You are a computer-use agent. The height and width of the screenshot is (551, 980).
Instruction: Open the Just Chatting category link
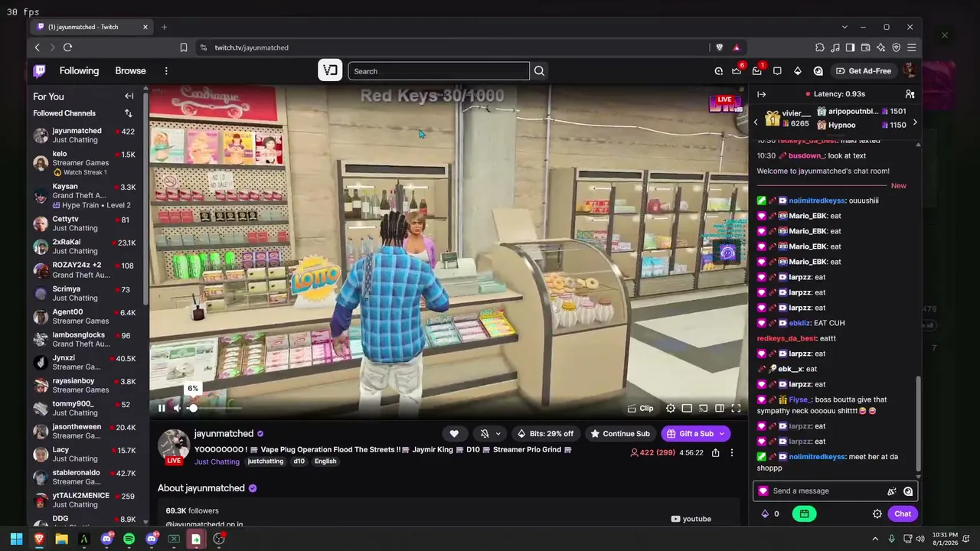click(217, 462)
